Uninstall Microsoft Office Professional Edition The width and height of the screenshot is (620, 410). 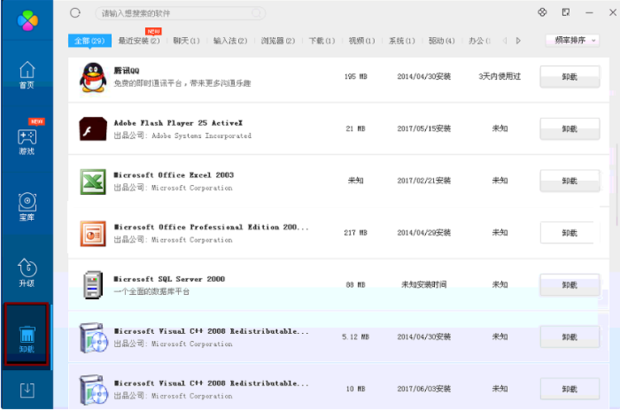pos(570,233)
